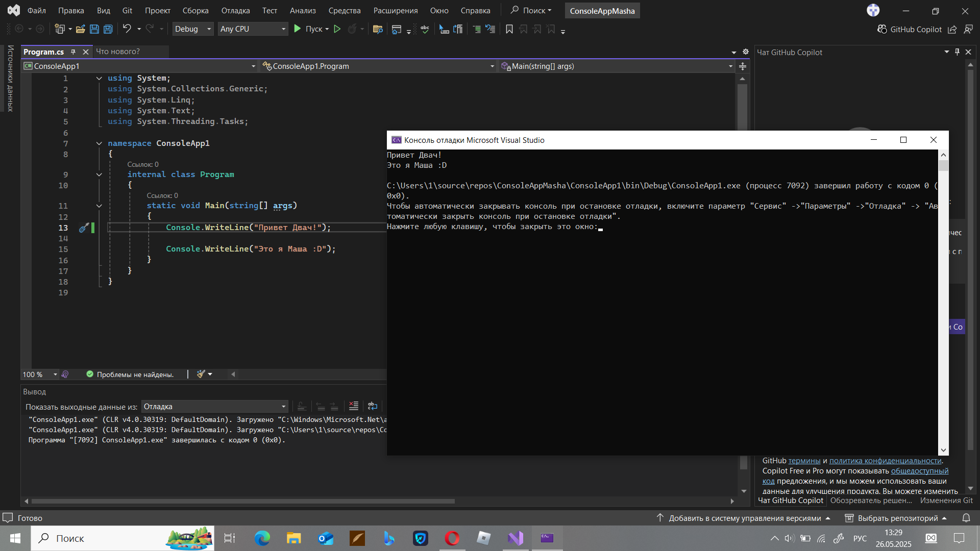Viewport: 980px width, 551px height.
Task: Undo the last edit via the toolbar
Action: point(127,29)
